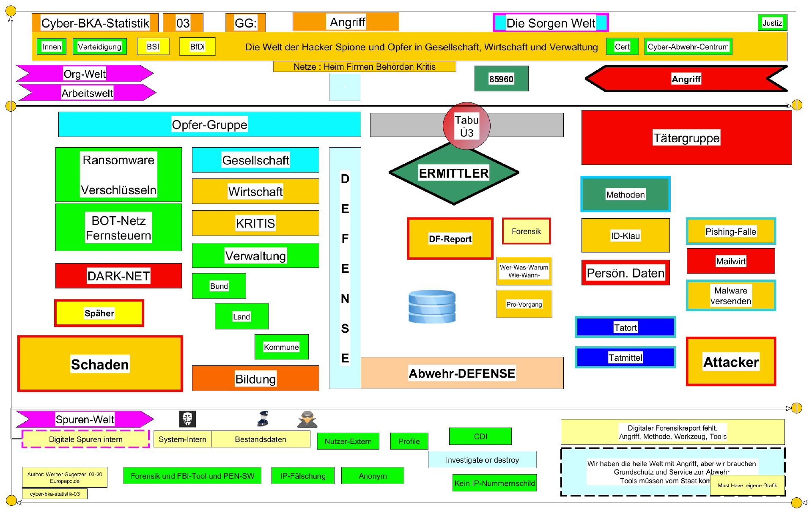Select the Bestandsdaten cell
The height and width of the screenshot is (513, 812).
click(x=261, y=439)
